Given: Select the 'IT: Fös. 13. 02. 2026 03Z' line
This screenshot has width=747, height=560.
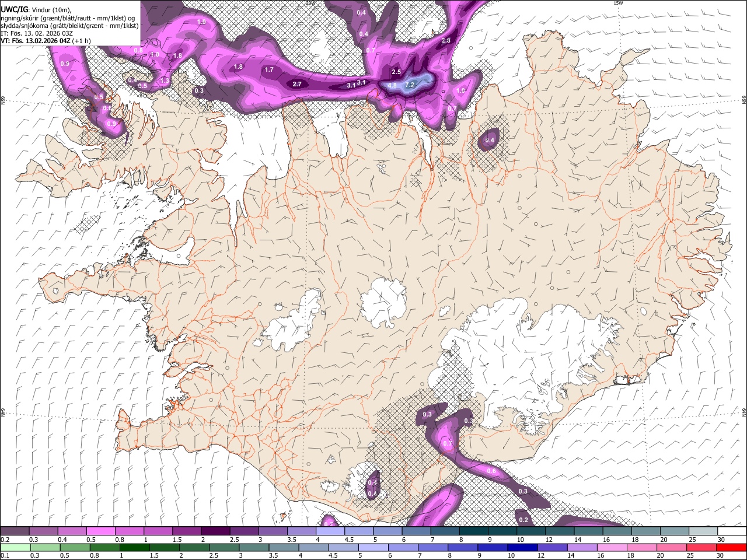Looking at the screenshot, I should tap(36, 33).
